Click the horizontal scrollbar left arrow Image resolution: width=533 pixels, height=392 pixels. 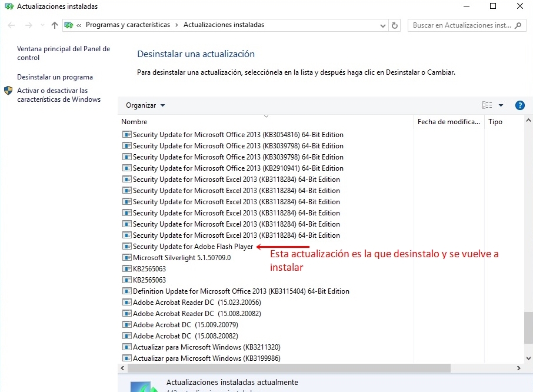tap(122, 368)
